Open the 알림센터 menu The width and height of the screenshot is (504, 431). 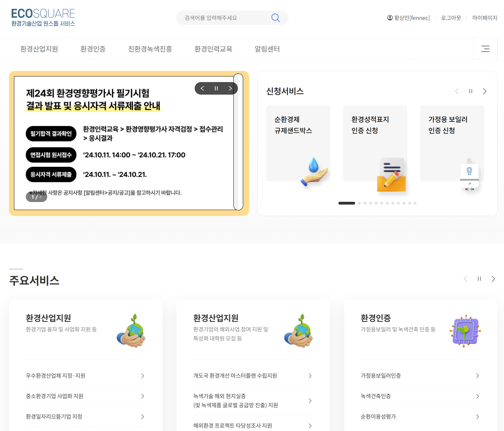[267, 49]
